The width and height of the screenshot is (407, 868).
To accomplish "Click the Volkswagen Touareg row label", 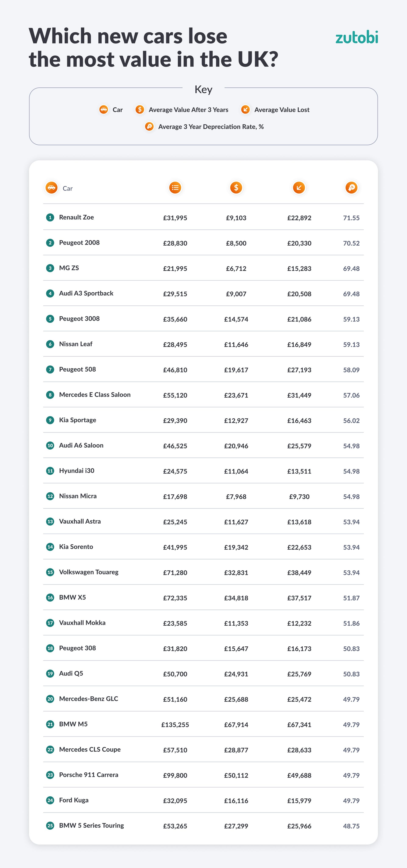I will pos(89,572).
